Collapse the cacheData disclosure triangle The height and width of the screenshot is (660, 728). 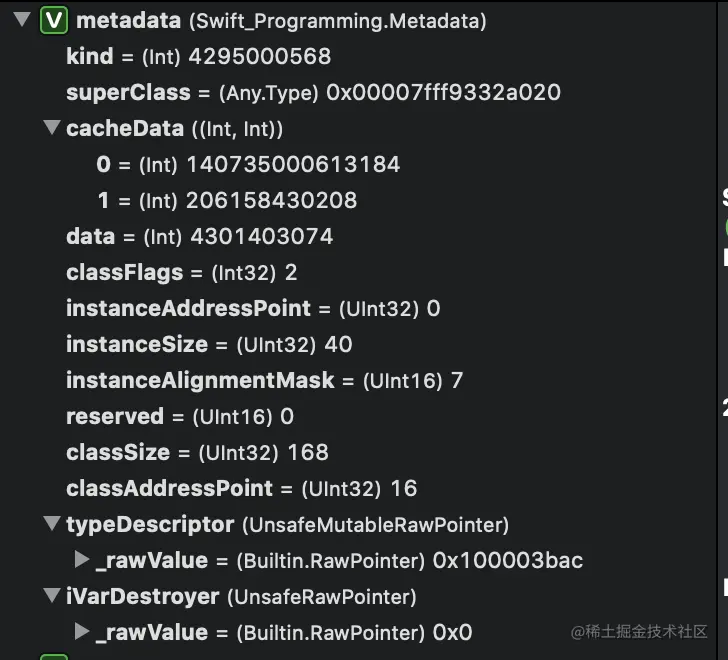[52, 128]
